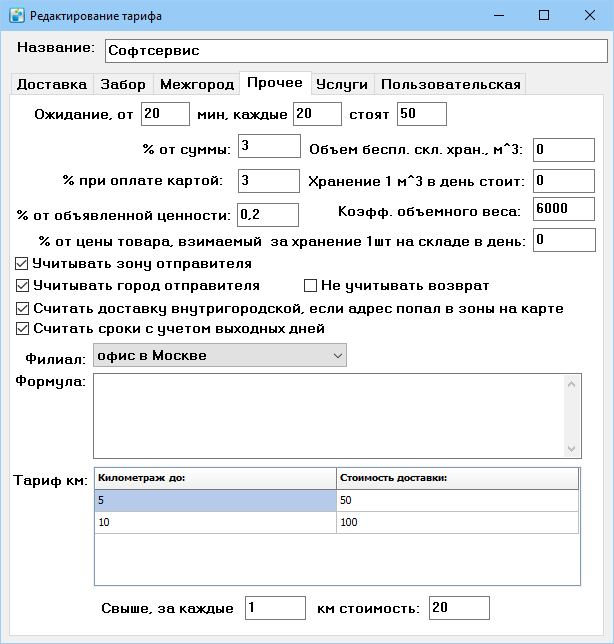
Task: Click the app icon in title bar
Action: coord(17,16)
